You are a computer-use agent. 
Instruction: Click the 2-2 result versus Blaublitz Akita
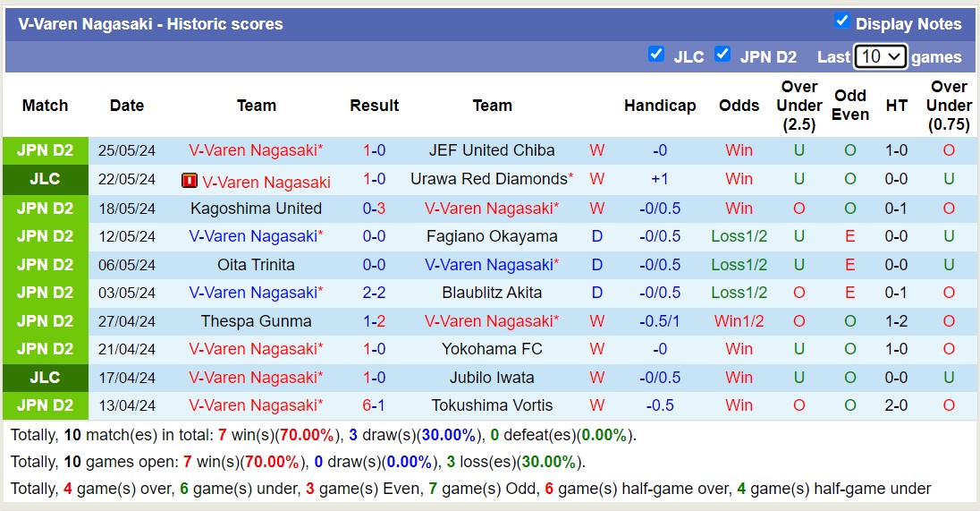point(374,293)
